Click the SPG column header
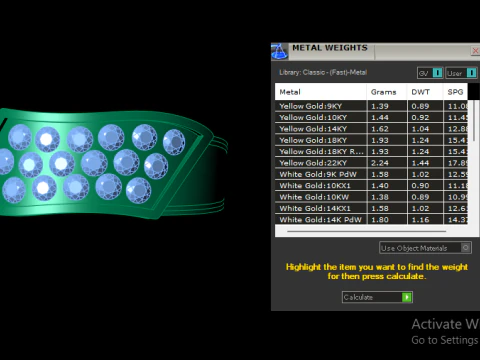Screen dimensions: 480x360 pyautogui.click(x=455, y=92)
